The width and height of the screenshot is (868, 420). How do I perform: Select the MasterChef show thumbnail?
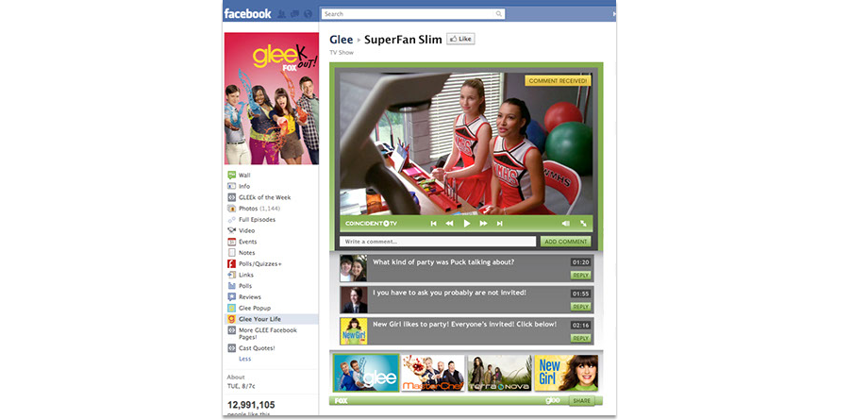coord(432,373)
